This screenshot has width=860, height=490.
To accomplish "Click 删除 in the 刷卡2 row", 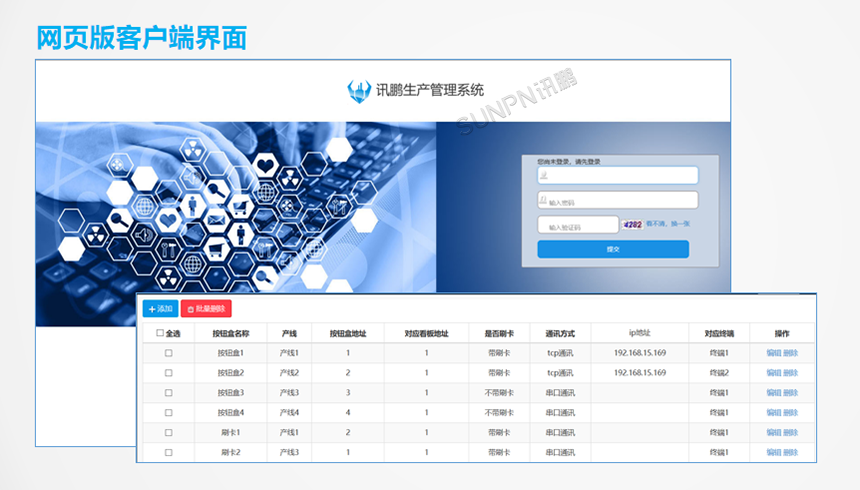I will 790,452.
